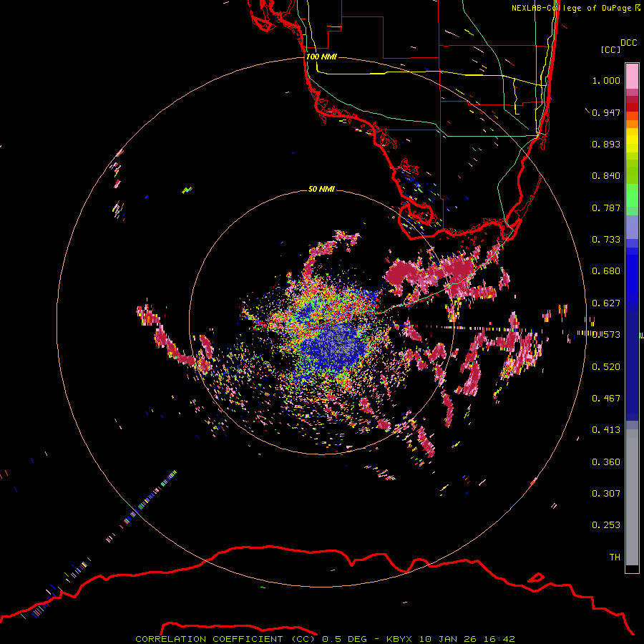This screenshot has height=644, width=644.
Task: Click the 0.307 scale value
Action: click(x=606, y=494)
